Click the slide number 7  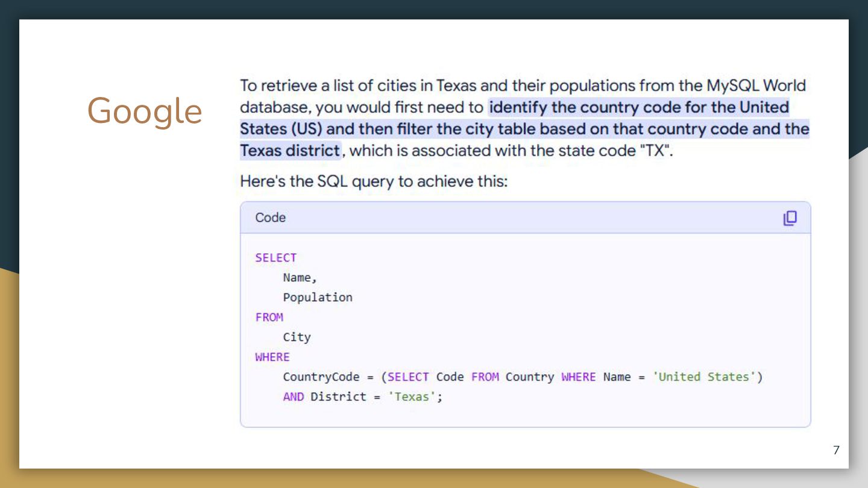point(836,450)
